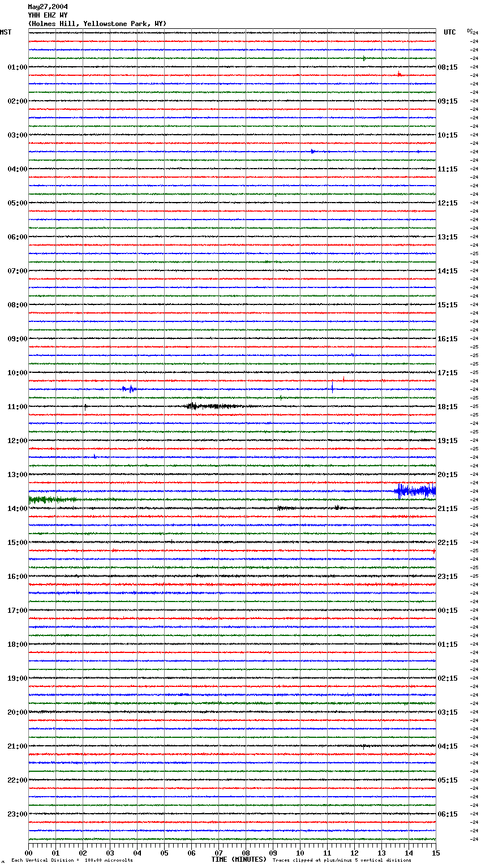The image size is (481, 868).
Task: Select the 02:00 MST time label
Action: click(18, 101)
